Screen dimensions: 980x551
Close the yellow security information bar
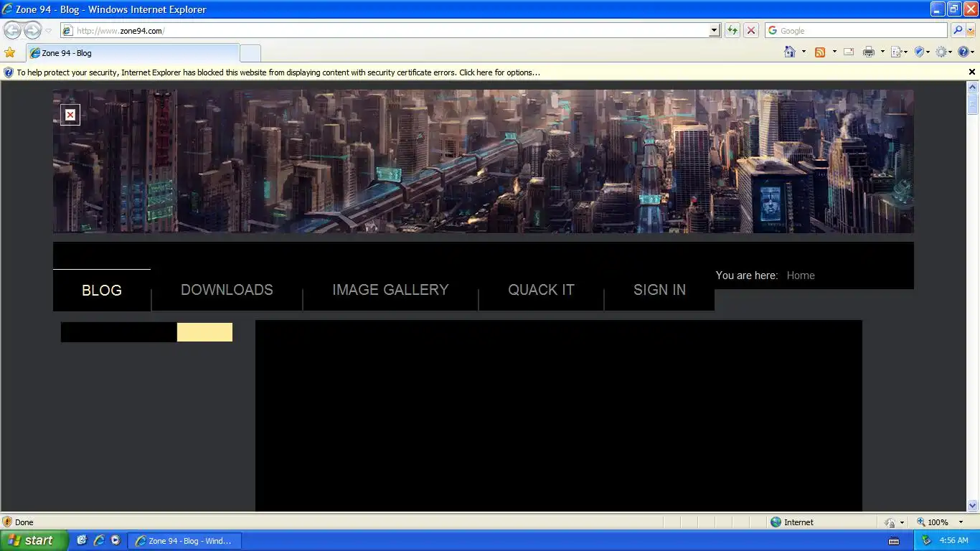pos(972,72)
